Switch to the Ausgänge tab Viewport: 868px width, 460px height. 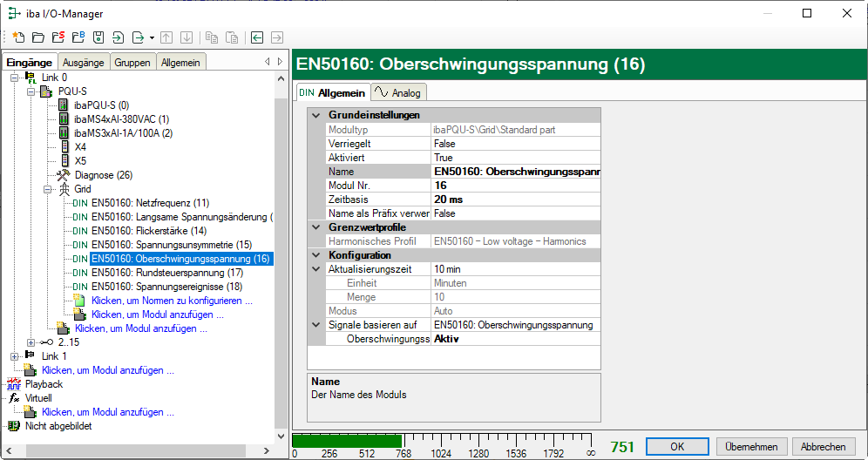click(x=84, y=62)
